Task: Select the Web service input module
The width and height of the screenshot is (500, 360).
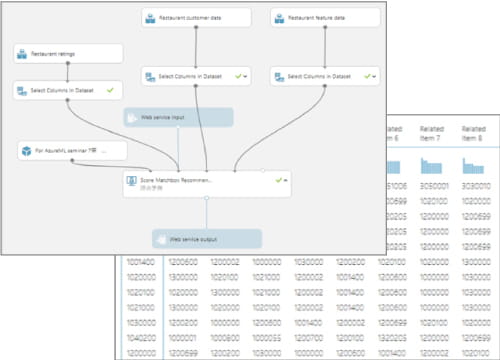Action: coord(178,117)
